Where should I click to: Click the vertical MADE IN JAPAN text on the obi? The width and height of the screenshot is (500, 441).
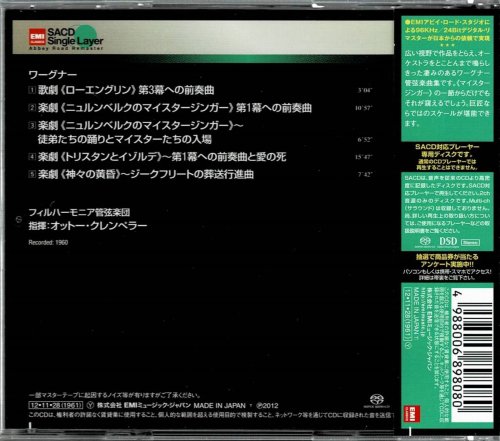[x=416, y=311]
